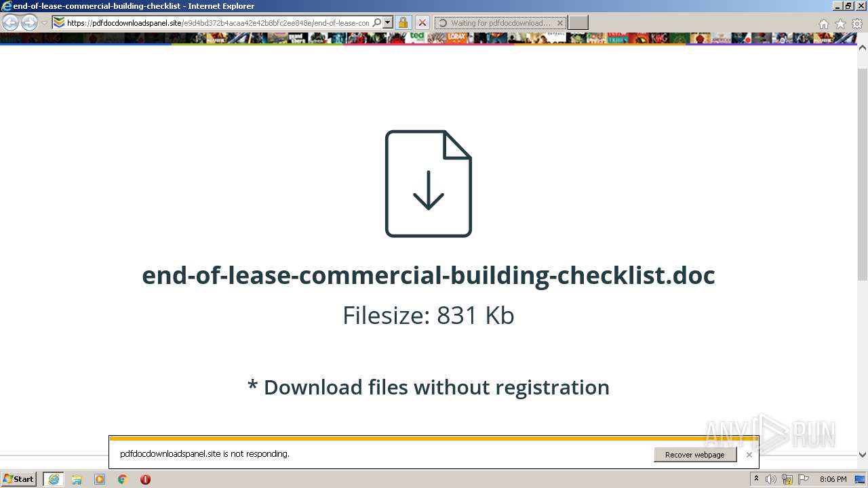Click the file download page icon

point(429,184)
